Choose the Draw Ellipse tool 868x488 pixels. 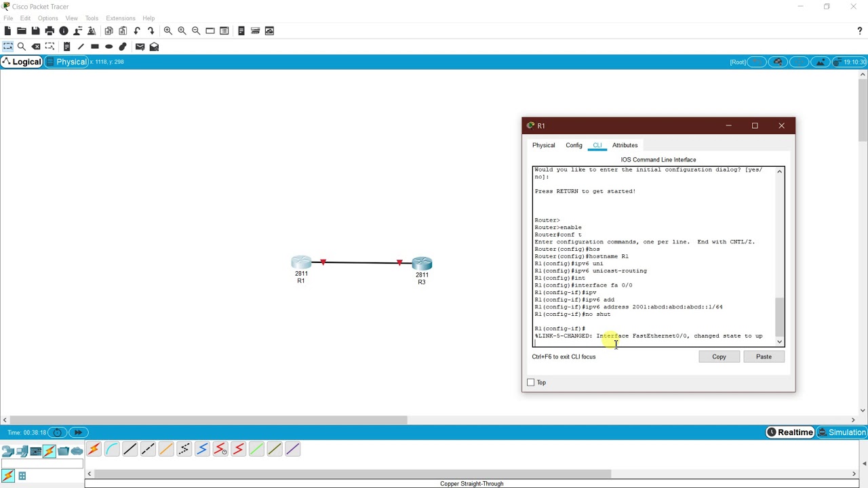click(108, 46)
